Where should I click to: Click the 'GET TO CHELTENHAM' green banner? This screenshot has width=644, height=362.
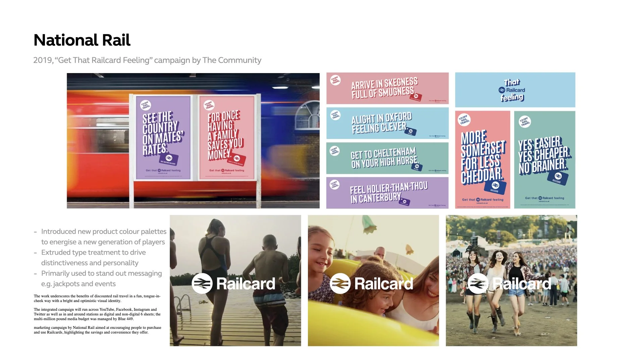pyautogui.click(x=387, y=158)
